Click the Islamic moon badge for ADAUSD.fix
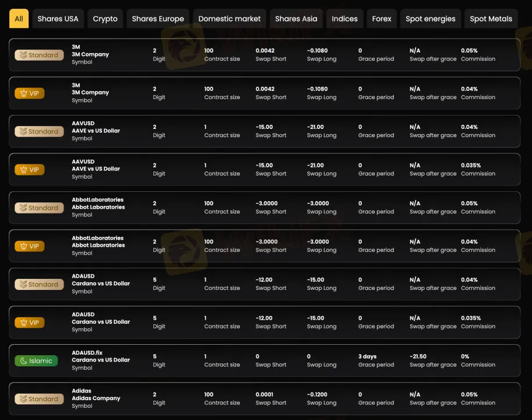The width and height of the screenshot is (532, 420). click(x=36, y=360)
